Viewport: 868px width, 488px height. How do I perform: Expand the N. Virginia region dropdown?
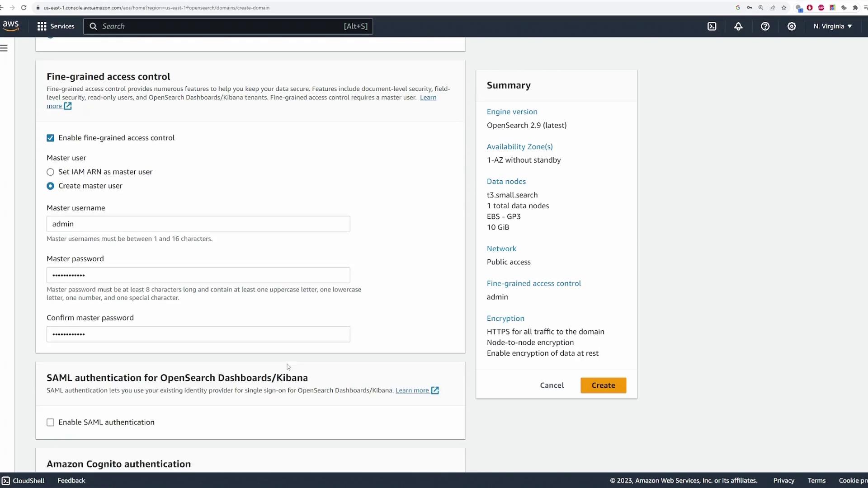click(832, 26)
